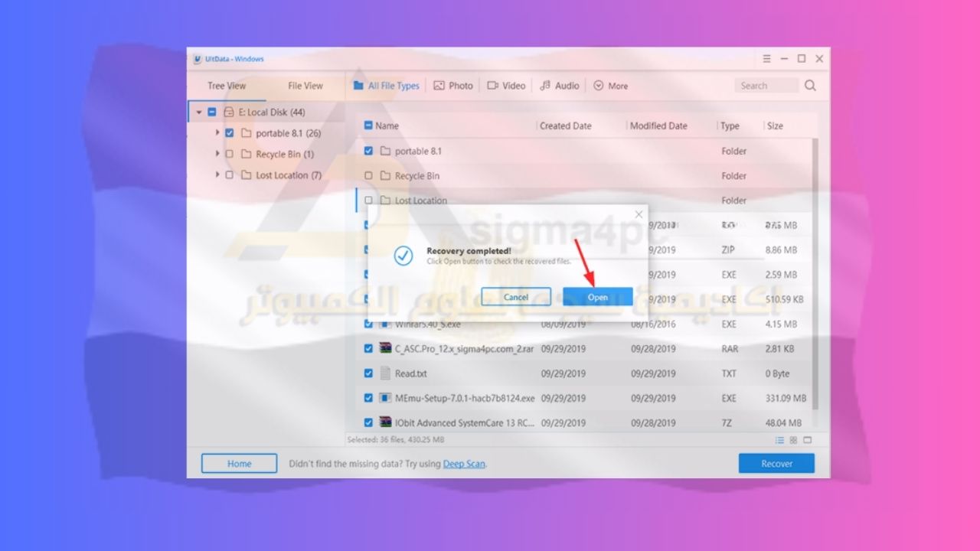Click the search magnifier icon
The width and height of the screenshot is (980, 551).
(810, 86)
